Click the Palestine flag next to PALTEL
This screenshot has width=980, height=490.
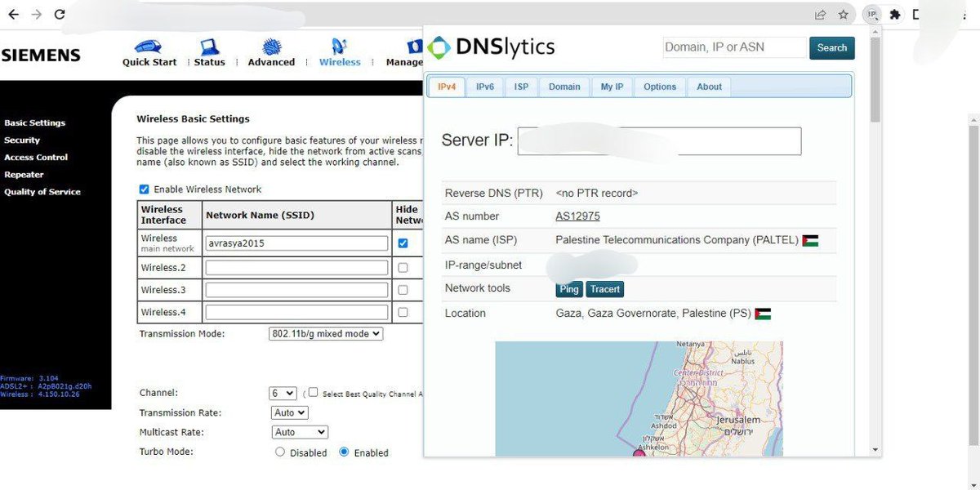pyautogui.click(x=810, y=241)
